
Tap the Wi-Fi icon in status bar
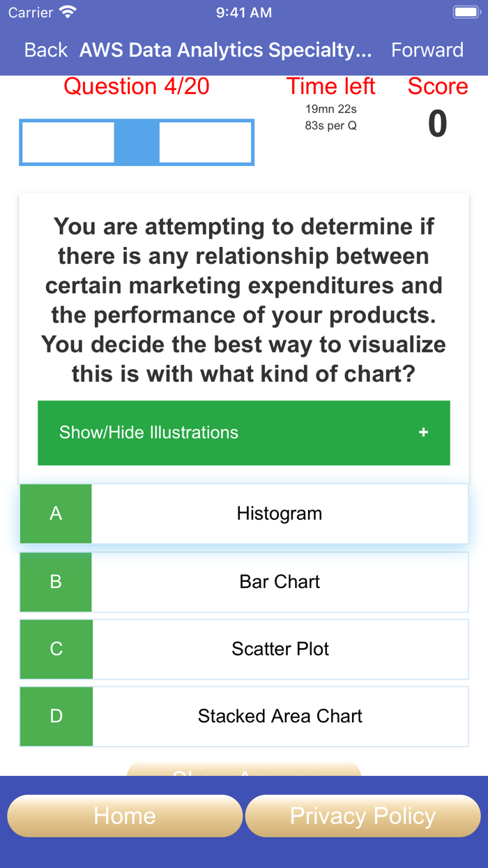point(66,12)
